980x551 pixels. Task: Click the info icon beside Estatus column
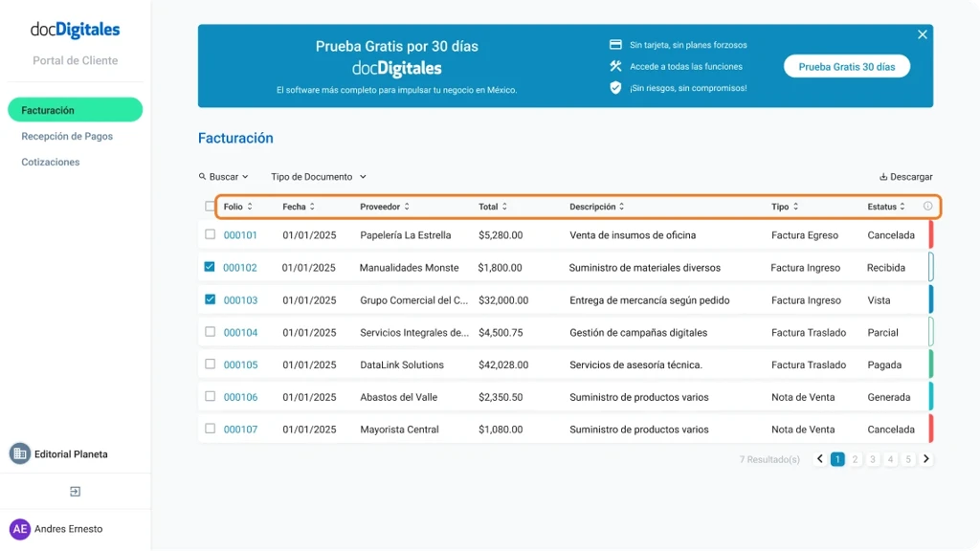(x=927, y=205)
